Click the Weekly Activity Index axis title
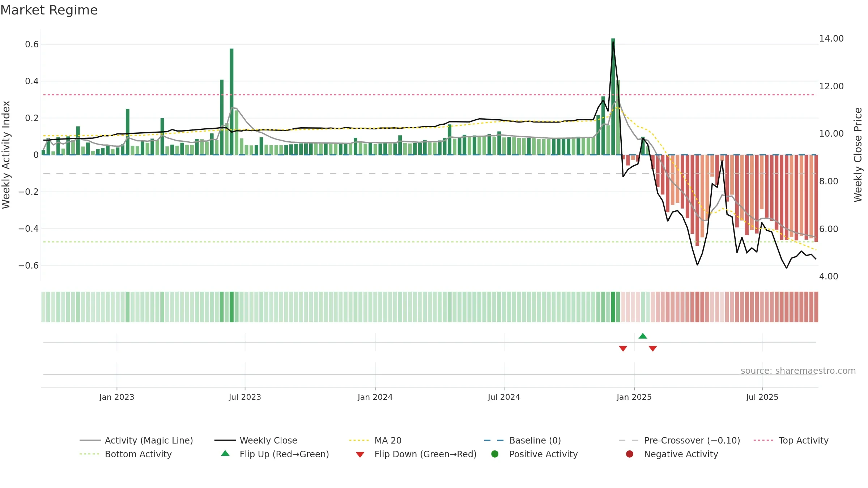This screenshot has width=868, height=488. pyautogui.click(x=6, y=155)
